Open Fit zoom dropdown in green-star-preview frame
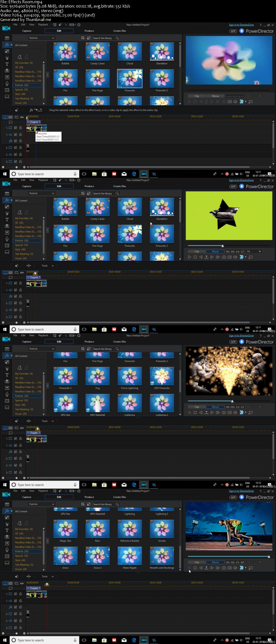 pos(254,251)
